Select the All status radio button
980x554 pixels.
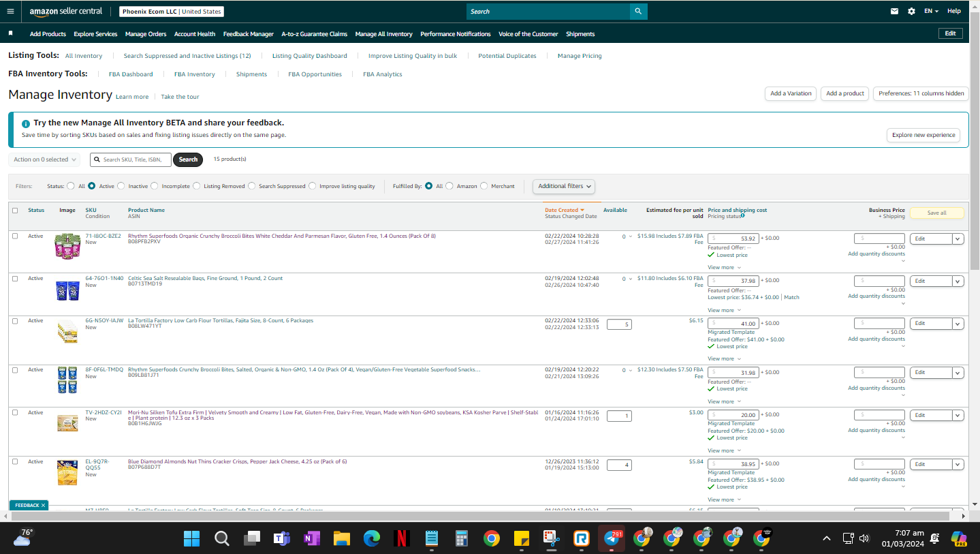point(71,186)
